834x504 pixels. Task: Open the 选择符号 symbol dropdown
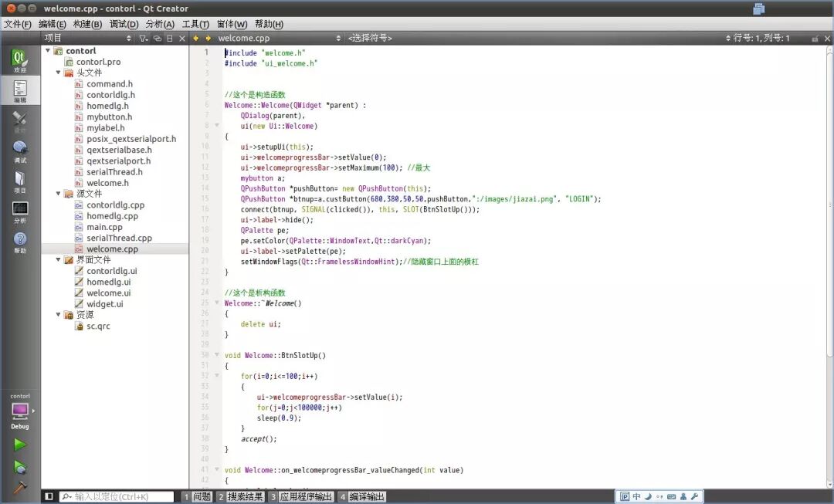pos(386,36)
